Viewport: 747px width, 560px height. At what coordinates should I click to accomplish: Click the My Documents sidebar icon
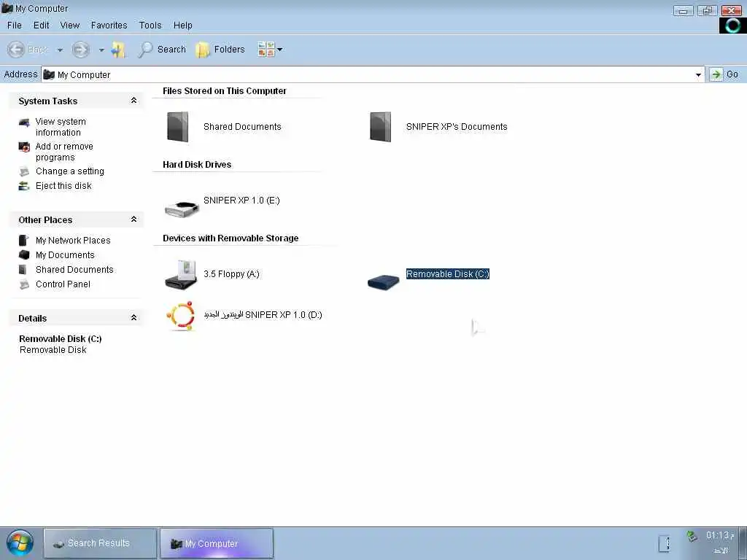(x=24, y=254)
